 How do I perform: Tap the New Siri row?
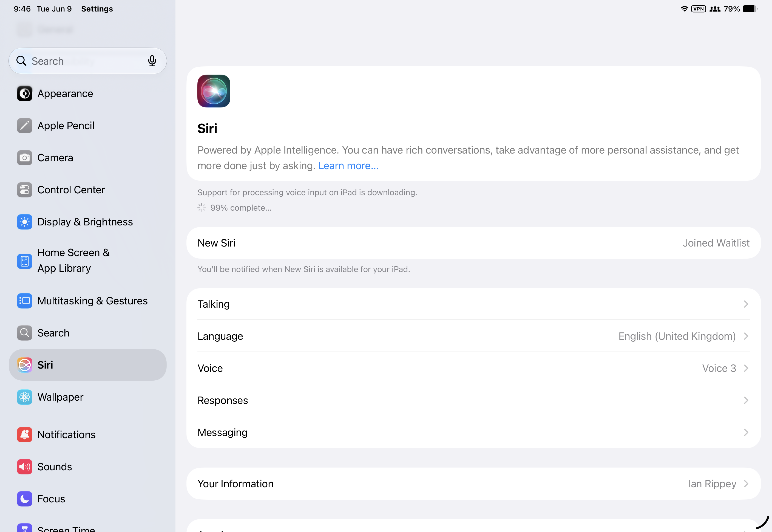(x=473, y=243)
